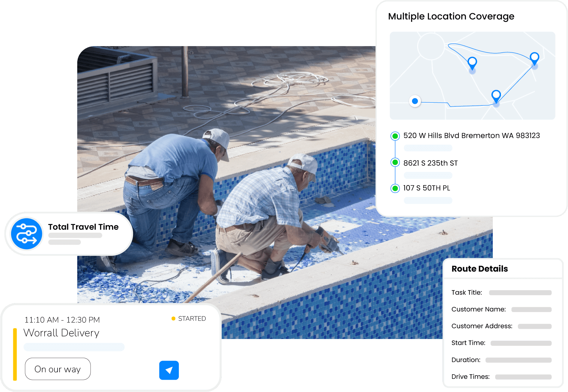Click the Customer Address field placeholder
568x392 pixels.
[x=534, y=326]
